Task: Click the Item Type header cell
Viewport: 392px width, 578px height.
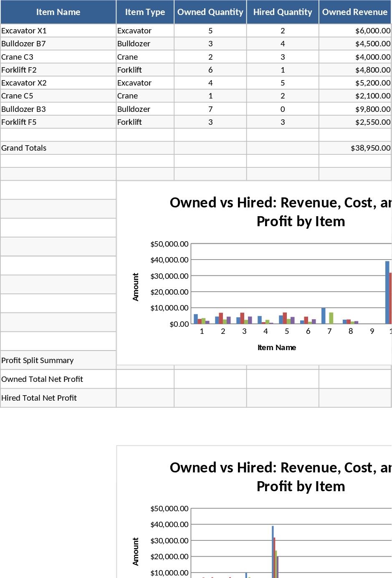Action: tap(145, 12)
